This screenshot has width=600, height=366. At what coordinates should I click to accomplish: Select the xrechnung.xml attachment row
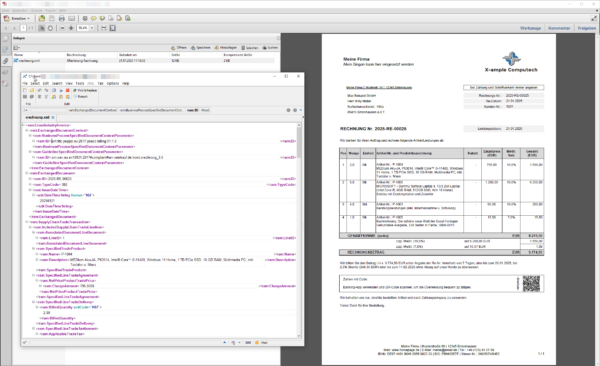coord(144,60)
